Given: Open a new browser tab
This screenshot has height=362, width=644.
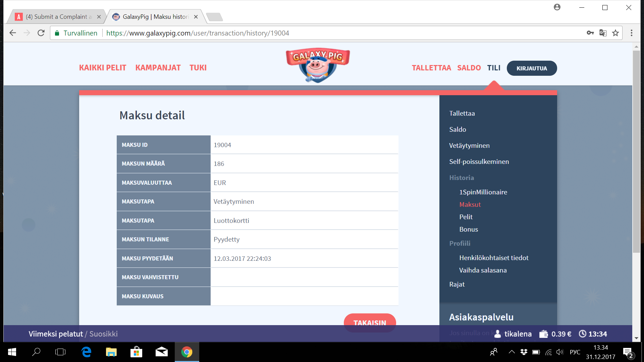Looking at the screenshot, I should [214, 17].
